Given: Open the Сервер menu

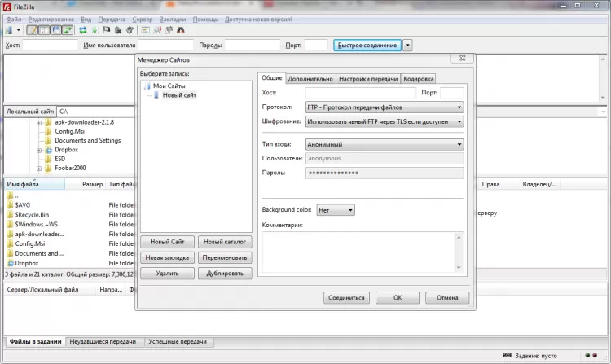Looking at the screenshot, I should pos(143,19).
